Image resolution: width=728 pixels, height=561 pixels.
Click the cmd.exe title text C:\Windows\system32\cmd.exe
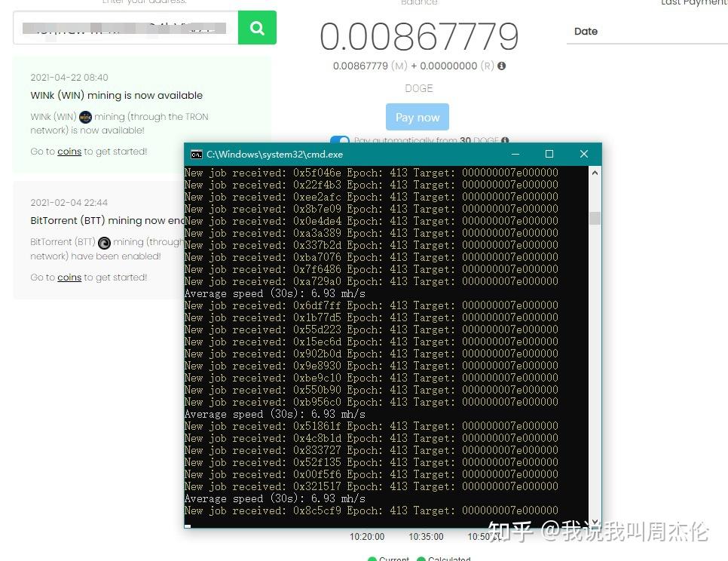tap(275, 154)
